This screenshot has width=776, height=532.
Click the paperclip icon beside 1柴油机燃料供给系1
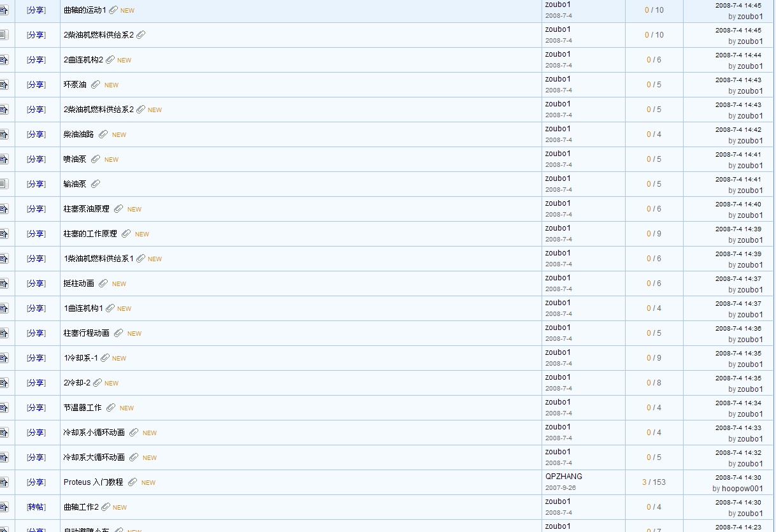tap(141, 259)
